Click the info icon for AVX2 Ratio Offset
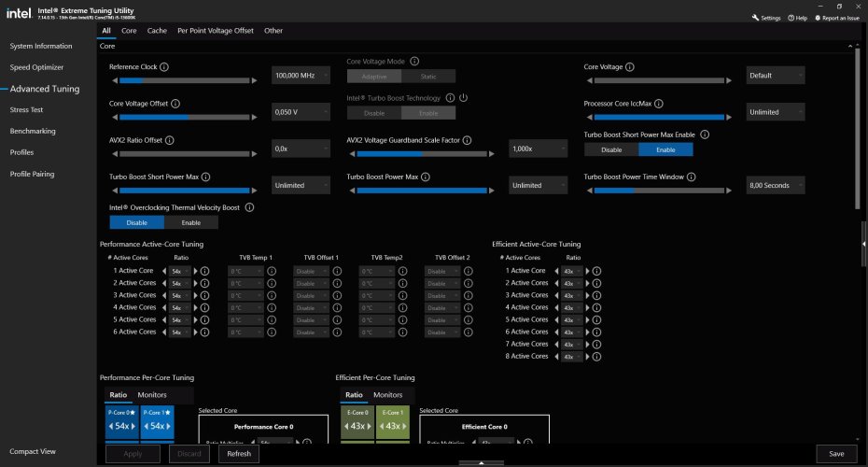 tap(170, 140)
